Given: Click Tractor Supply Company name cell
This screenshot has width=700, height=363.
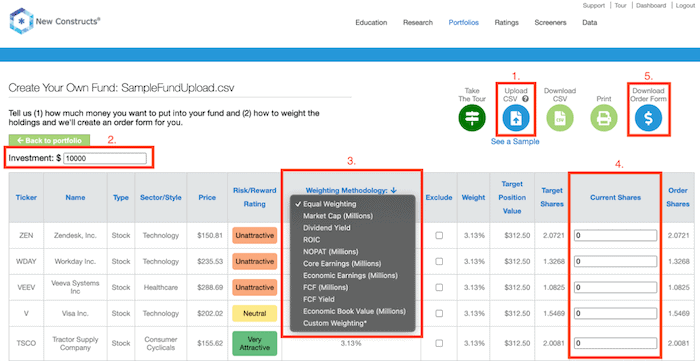Looking at the screenshot, I should point(75,343).
